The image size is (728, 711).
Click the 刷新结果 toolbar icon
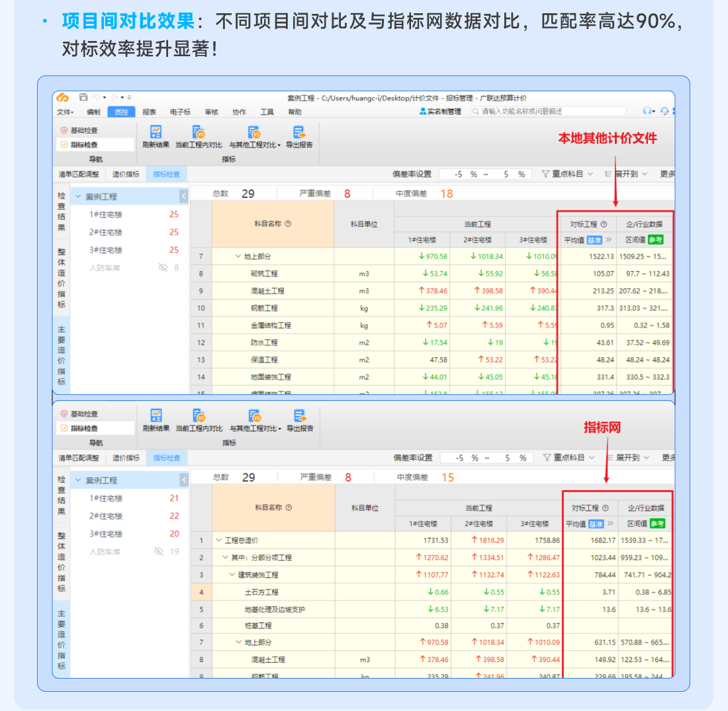[157, 133]
